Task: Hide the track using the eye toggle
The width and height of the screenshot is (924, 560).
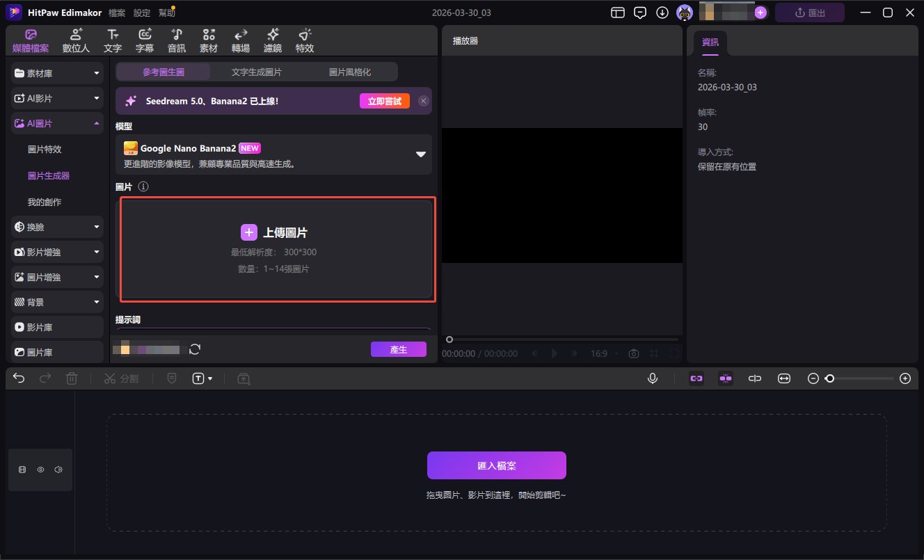Action: pyautogui.click(x=40, y=469)
